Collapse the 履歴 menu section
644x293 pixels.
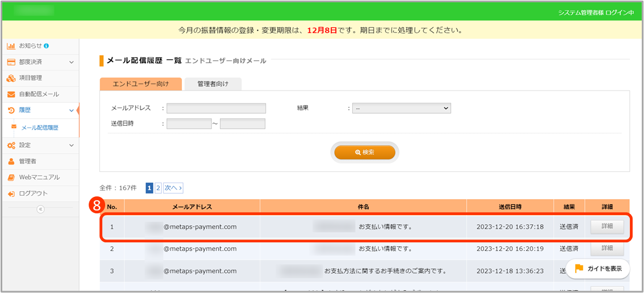click(x=72, y=110)
